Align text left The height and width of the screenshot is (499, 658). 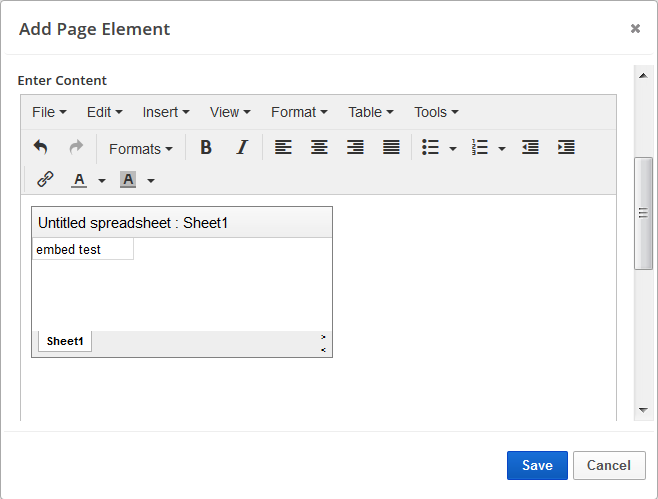pyautogui.click(x=284, y=148)
